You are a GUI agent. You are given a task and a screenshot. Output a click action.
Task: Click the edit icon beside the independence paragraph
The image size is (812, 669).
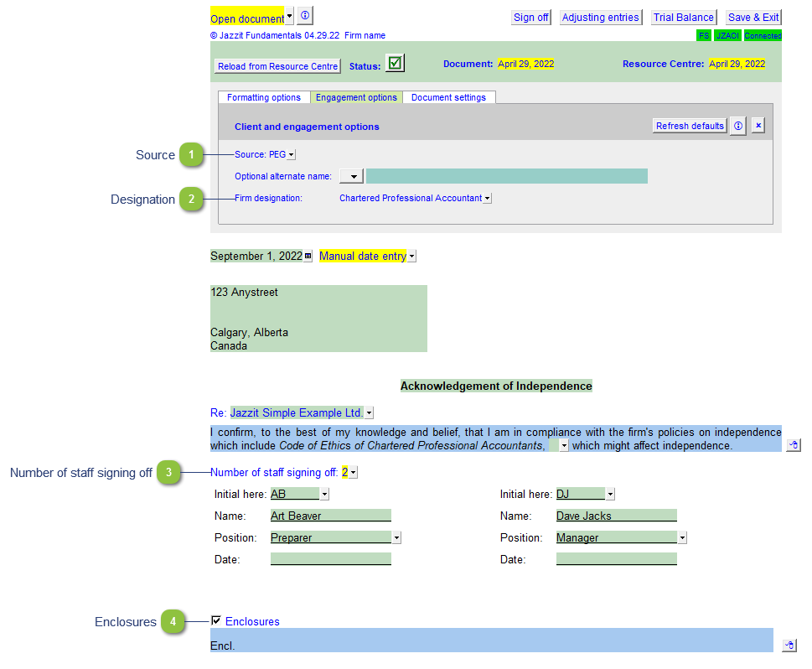(x=794, y=445)
